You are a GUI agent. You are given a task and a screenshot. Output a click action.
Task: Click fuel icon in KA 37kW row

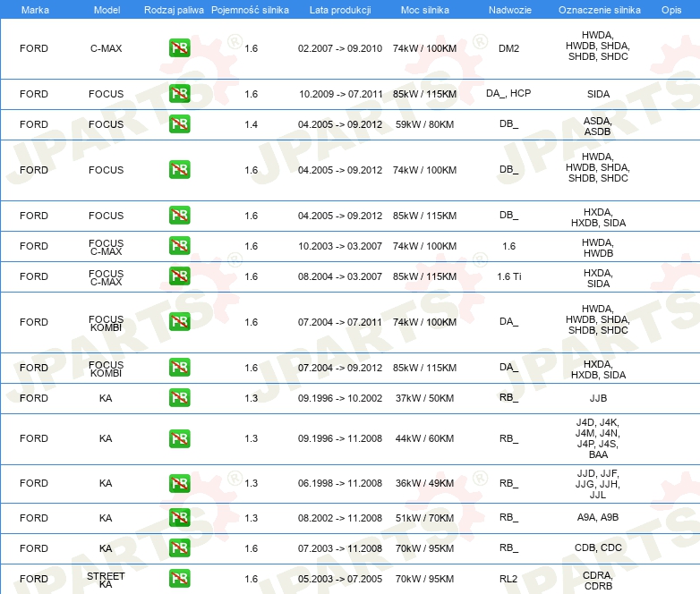click(179, 397)
